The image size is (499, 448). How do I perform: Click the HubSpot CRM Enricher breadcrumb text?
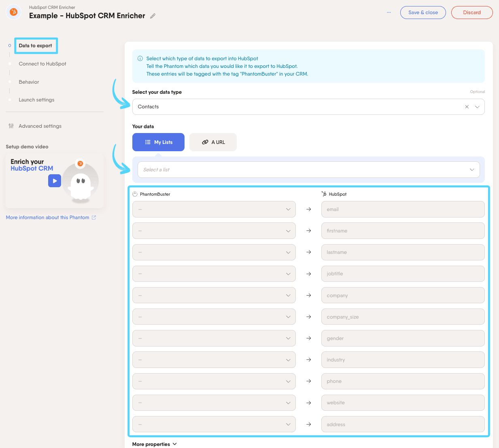tap(52, 7)
